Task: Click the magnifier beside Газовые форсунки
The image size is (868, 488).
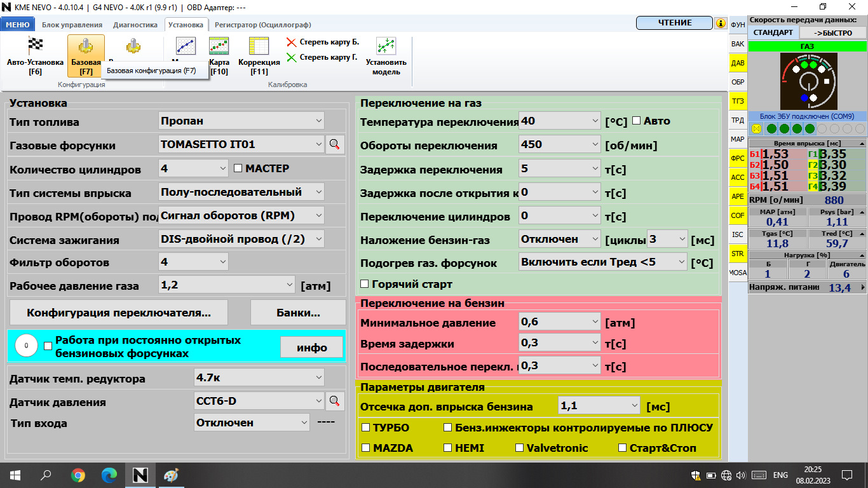Action: pos(335,145)
